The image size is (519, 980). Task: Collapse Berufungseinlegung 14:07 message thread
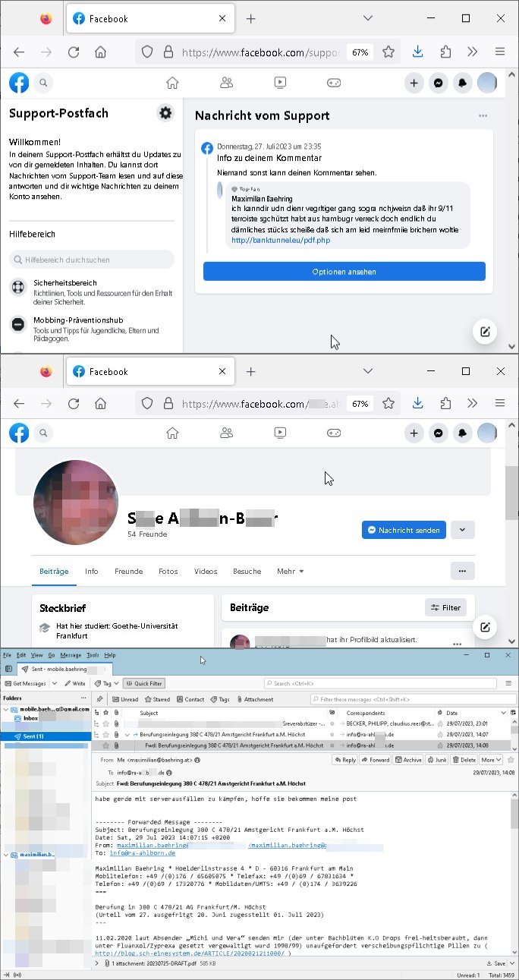(127, 735)
